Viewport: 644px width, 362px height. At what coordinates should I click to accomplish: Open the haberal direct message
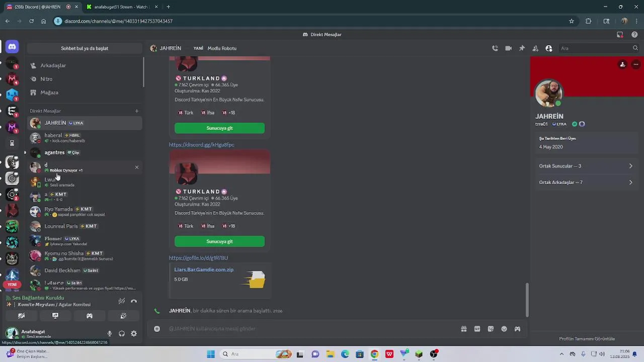coord(85,138)
